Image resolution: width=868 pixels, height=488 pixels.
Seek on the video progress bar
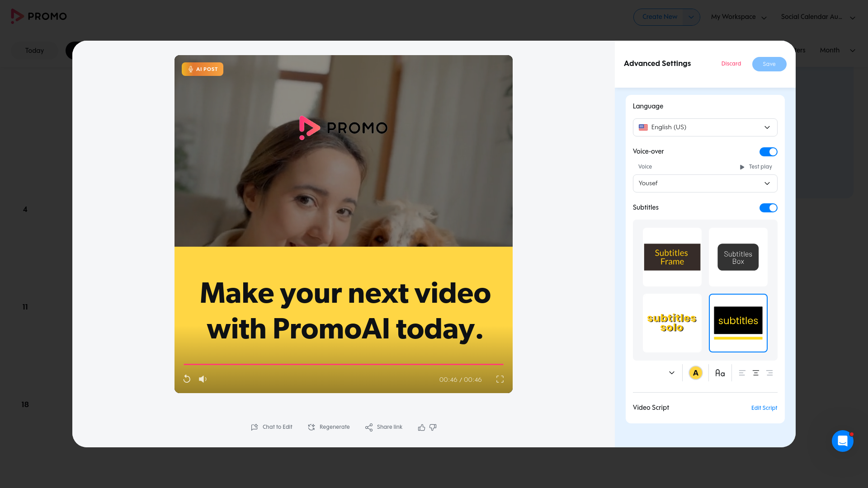tap(344, 364)
